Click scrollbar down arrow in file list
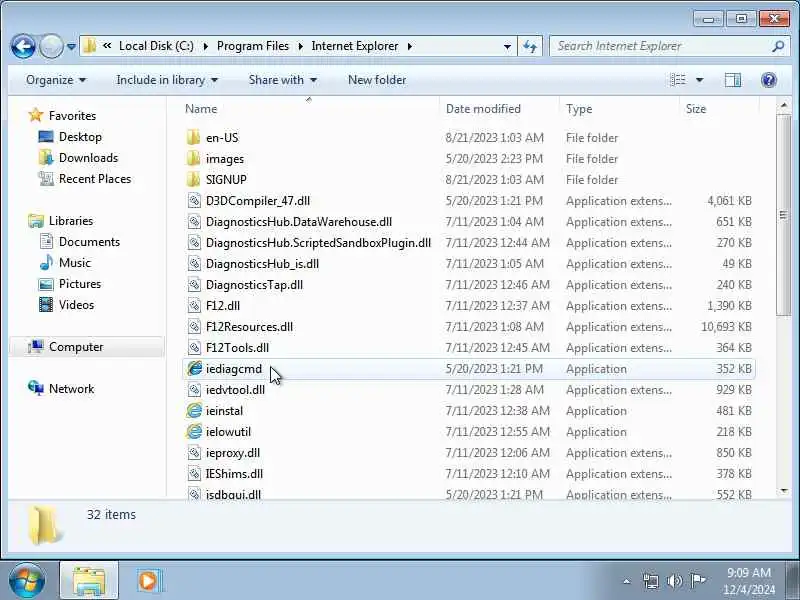Screen dimensions: 800x600 [x=783, y=491]
